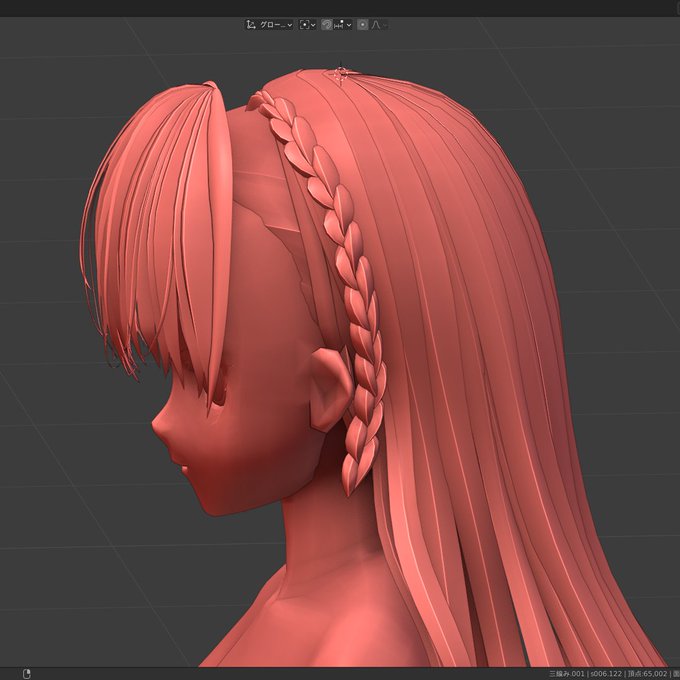The width and height of the screenshot is (680, 680).
Task: Click the '頂点:65,002' vertex count text
Action: pos(647,673)
